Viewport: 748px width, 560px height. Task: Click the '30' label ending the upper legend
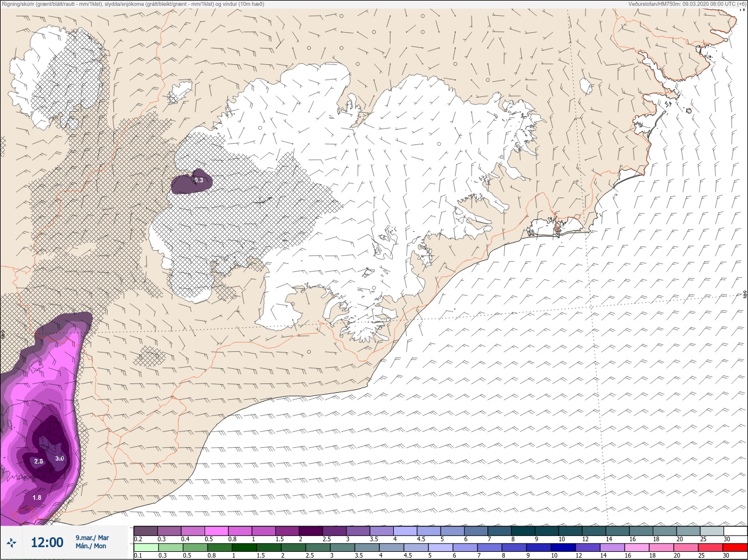(726, 539)
